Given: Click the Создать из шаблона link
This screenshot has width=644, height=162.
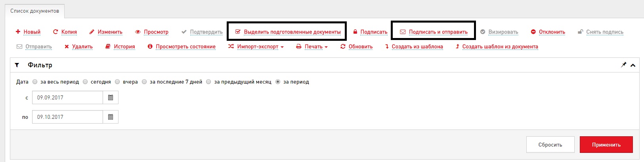Looking at the screenshot, I should tap(417, 46).
